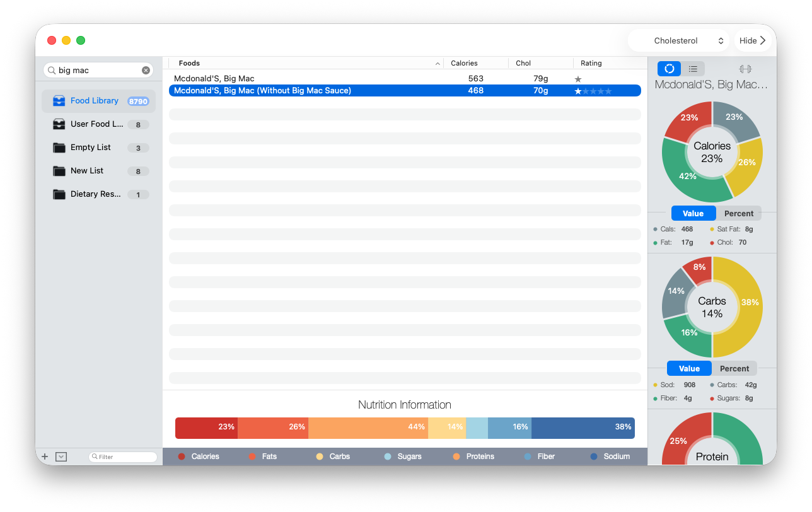The width and height of the screenshot is (812, 512).
Task: Click the Fats legend dot
Action: tap(252, 457)
